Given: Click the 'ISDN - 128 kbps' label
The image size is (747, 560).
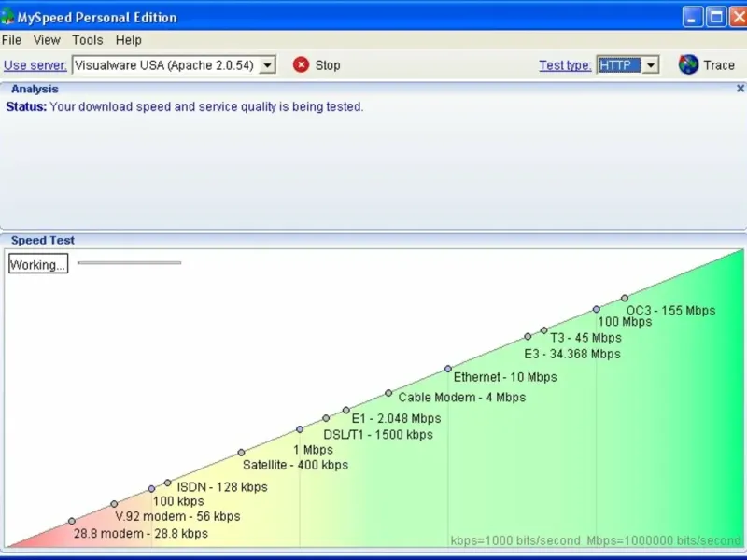Looking at the screenshot, I should tap(222, 487).
